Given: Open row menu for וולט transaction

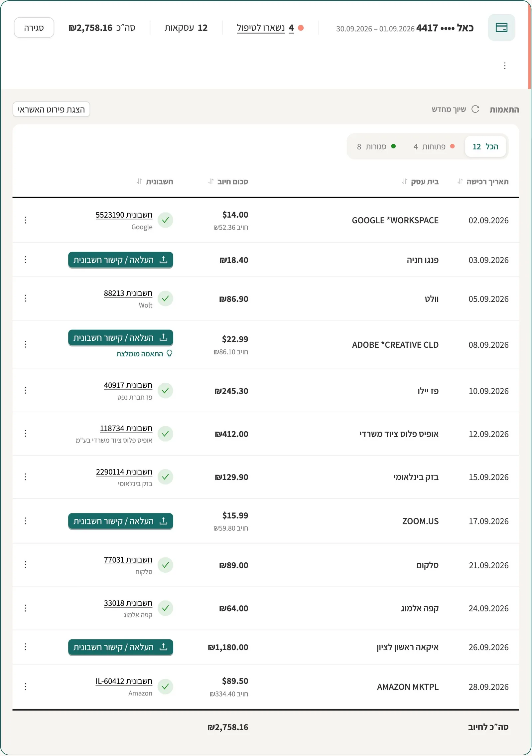Looking at the screenshot, I should click(x=26, y=298).
